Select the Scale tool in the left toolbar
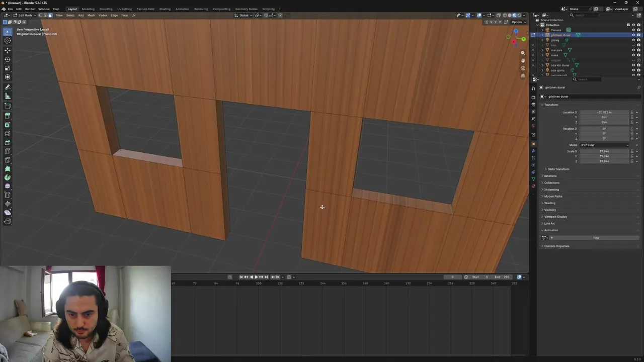The image size is (644, 362). [x=8, y=68]
